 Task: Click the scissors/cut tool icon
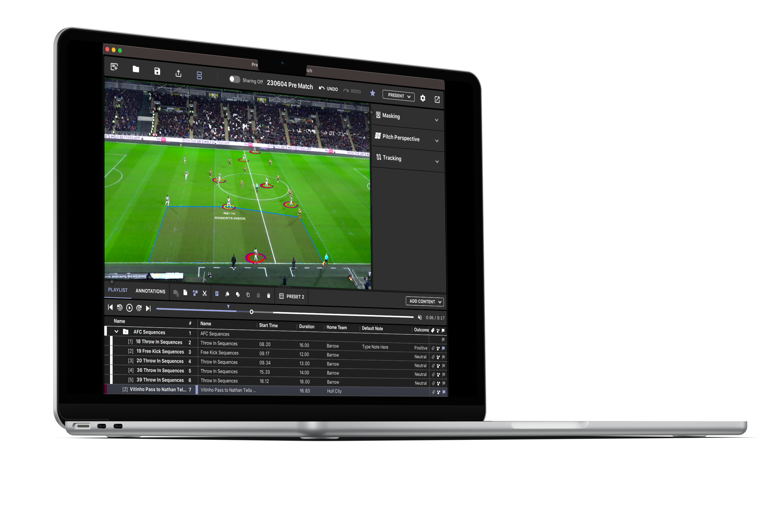coord(206,296)
